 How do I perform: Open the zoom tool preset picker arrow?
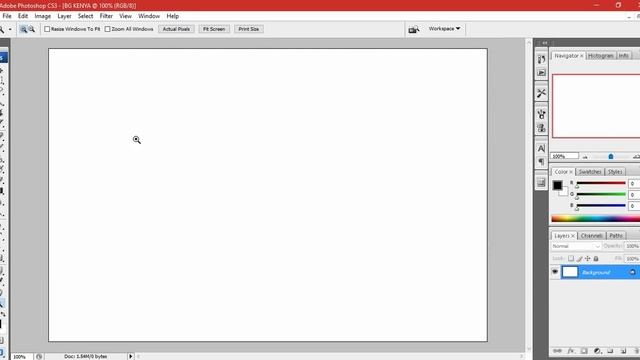click(x=10, y=29)
